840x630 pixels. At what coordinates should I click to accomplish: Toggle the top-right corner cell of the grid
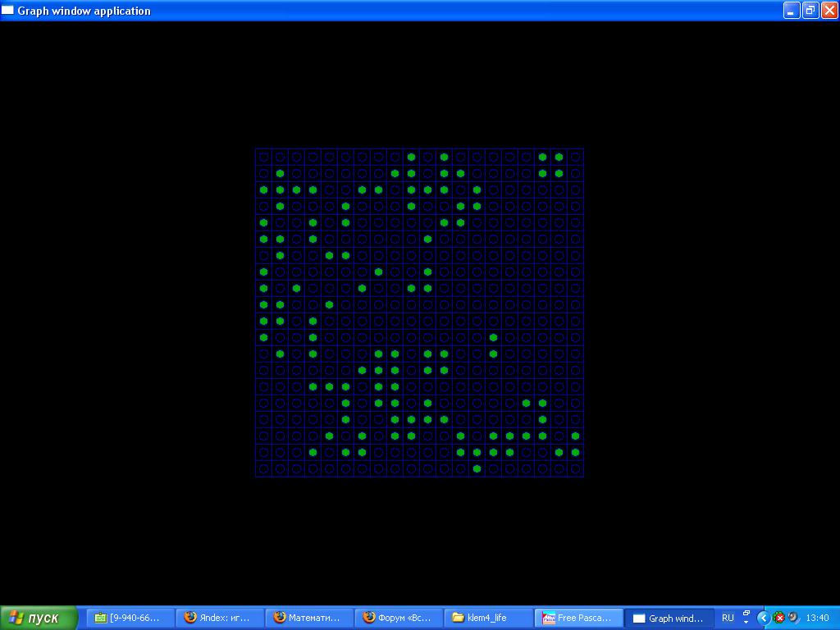(x=575, y=157)
